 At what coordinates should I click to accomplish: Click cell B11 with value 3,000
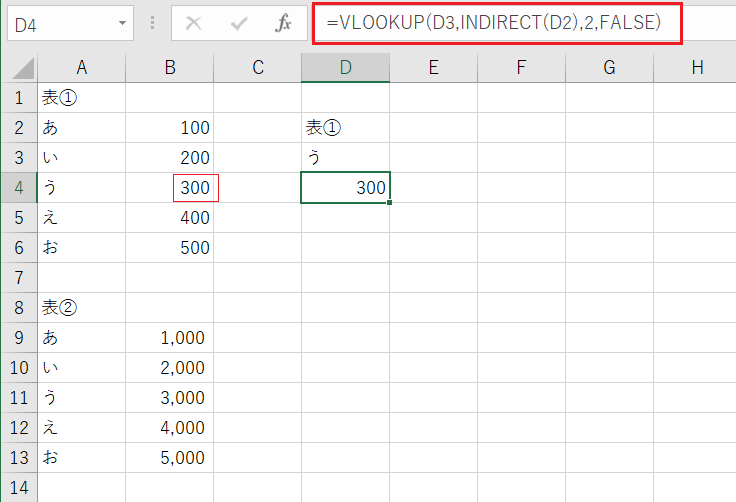tap(169, 398)
